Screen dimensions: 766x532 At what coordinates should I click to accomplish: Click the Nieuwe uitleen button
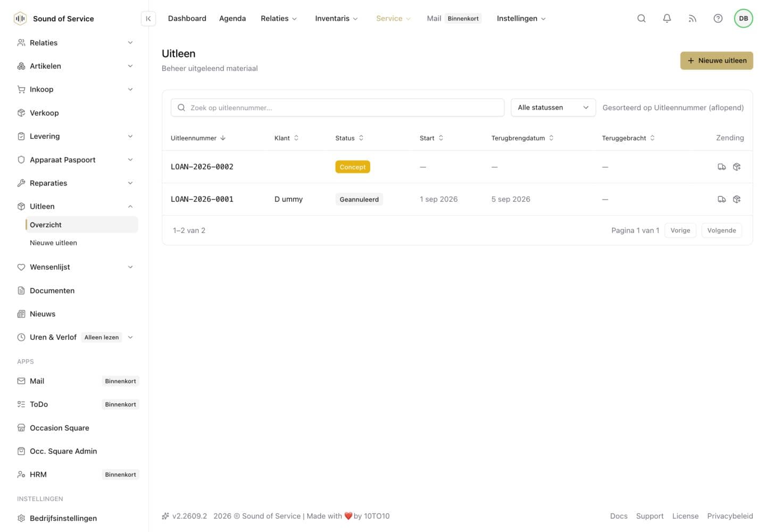(717, 61)
